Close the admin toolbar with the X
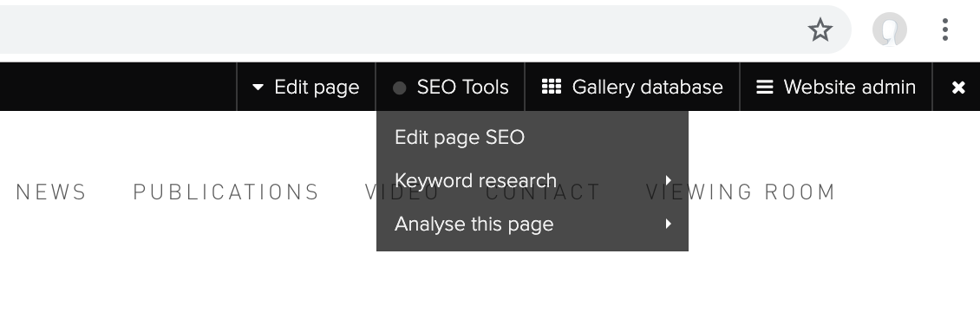 coord(958,88)
